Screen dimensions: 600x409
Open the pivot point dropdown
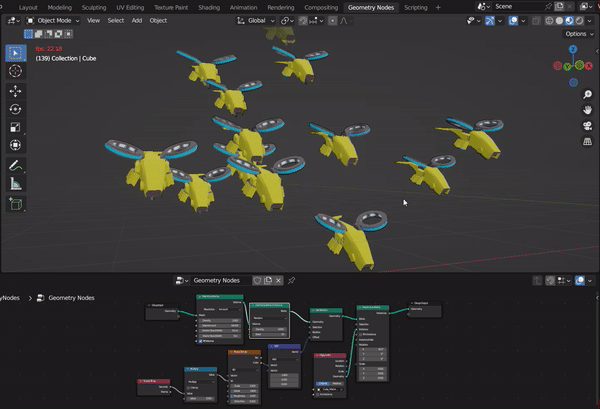point(287,21)
